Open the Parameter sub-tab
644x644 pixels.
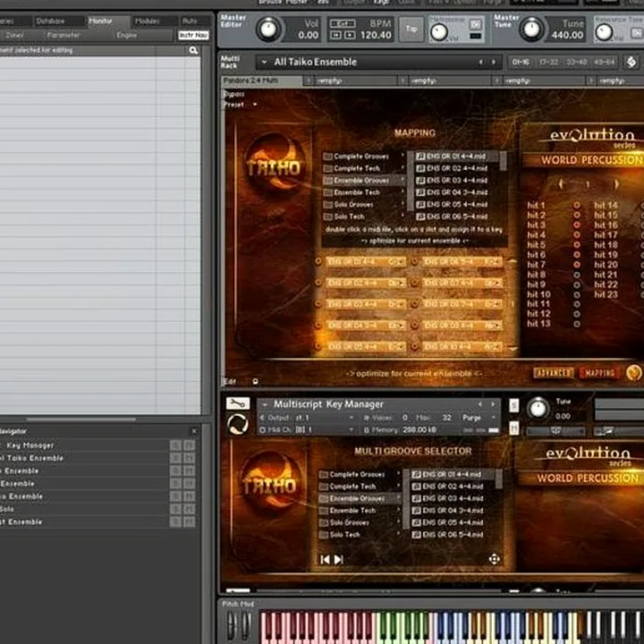coord(64,35)
